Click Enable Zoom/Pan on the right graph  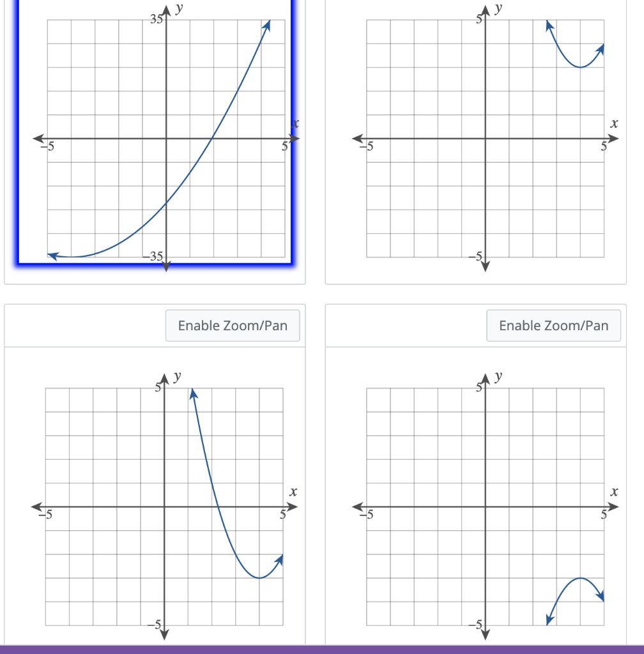(554, 325)
